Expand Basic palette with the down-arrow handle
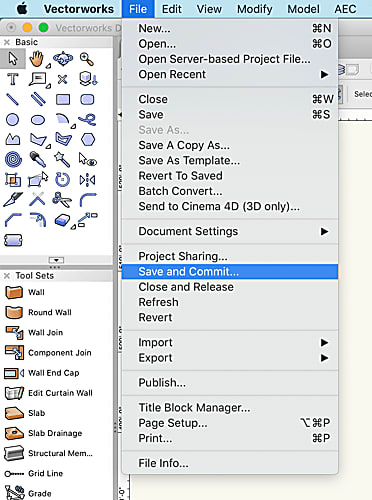 point(56,260)
